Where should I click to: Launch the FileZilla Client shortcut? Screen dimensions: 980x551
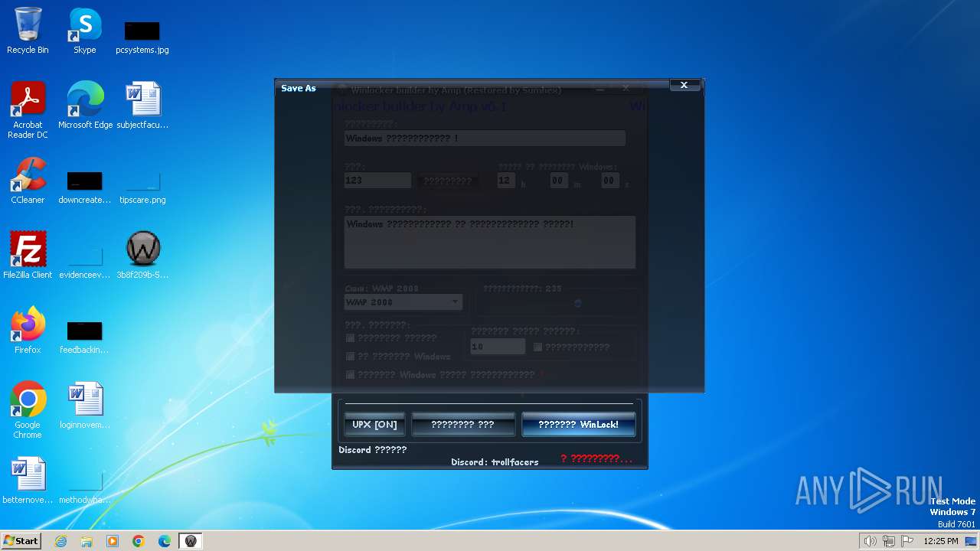tap(28, 255)
